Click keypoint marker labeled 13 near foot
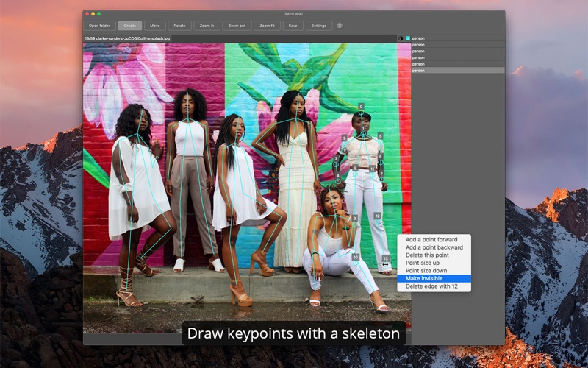 (x=385, y=258)
